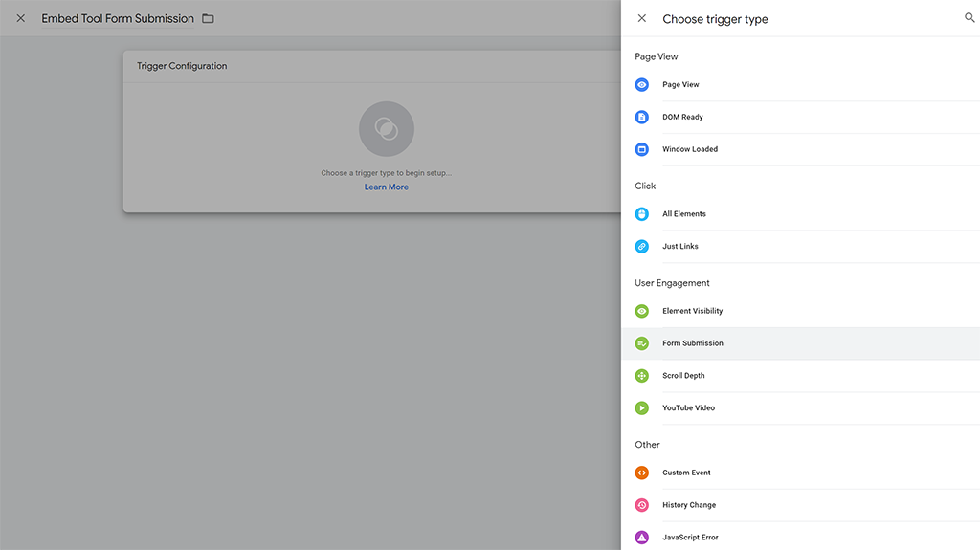This screenshot has width=980, height=550.
Task: Open the Learn More link
Action: click(386, 187)
